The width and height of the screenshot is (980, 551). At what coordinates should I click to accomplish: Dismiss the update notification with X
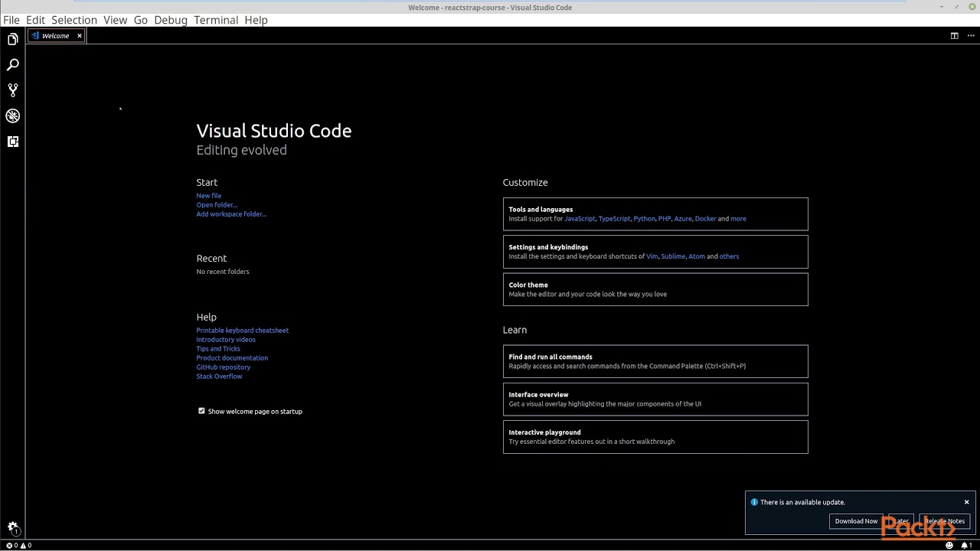[x=966, y=502]
